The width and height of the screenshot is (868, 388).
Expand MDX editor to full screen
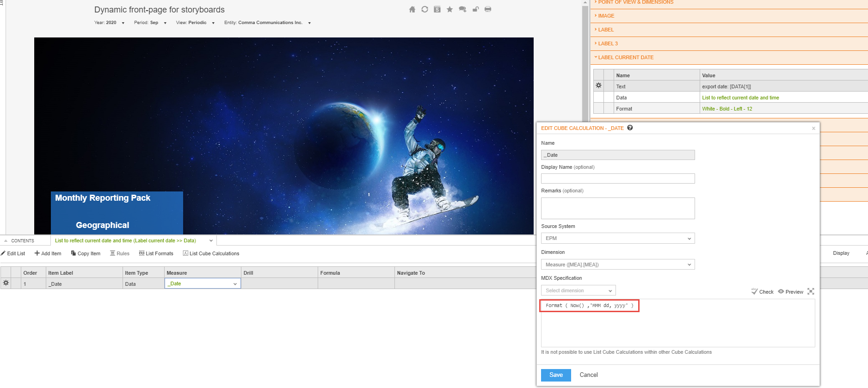pyautogui.click(x=811, y=291)
